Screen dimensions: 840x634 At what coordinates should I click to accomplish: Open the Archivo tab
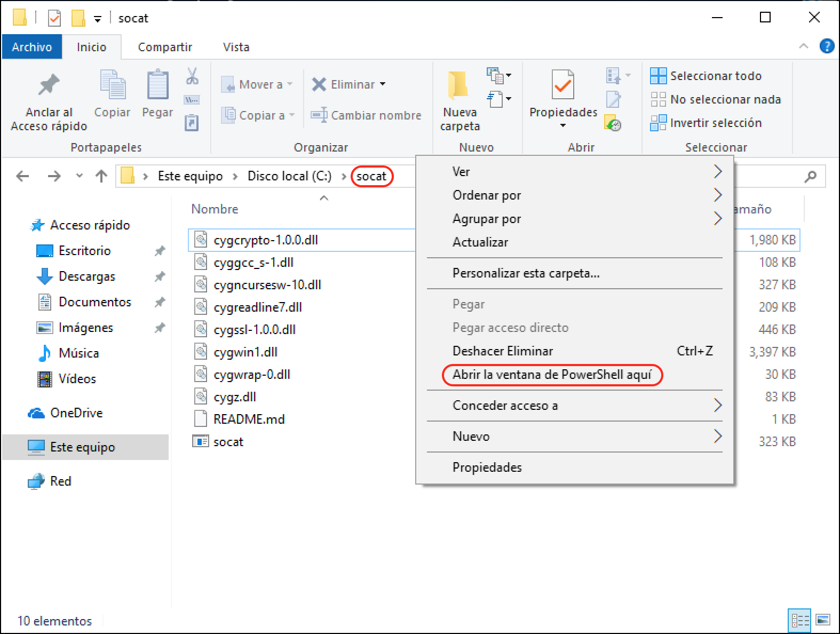pyautogui.click(x=32, y=47)
